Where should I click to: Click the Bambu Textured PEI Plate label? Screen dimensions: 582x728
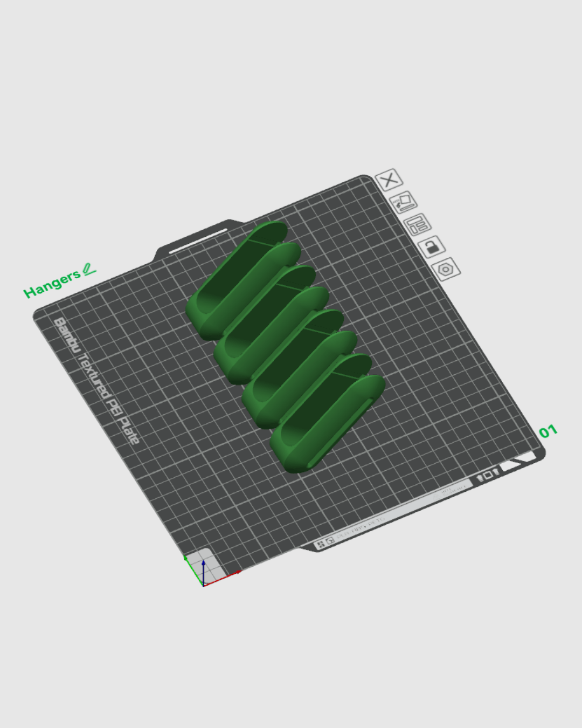click(96, 380)
